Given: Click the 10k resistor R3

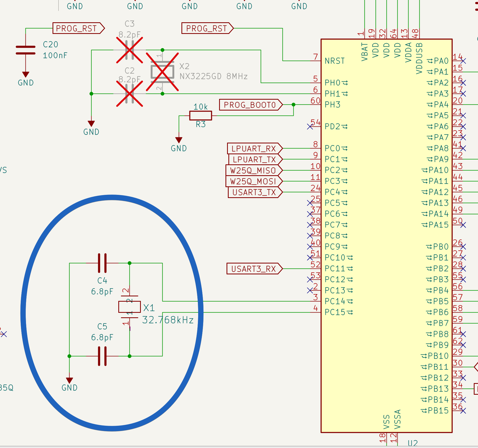Looking at the screenshot, I should coord(201,116).
